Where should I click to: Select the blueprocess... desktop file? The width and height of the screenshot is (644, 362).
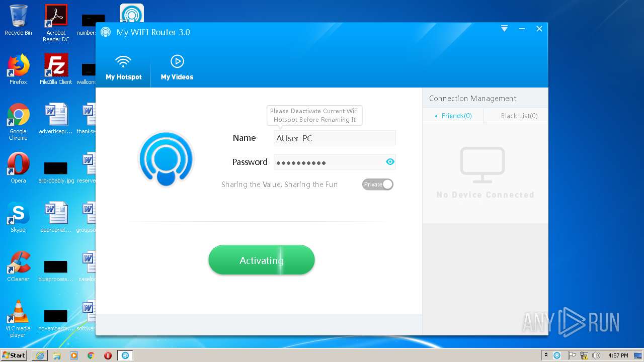tap(56, 270)
